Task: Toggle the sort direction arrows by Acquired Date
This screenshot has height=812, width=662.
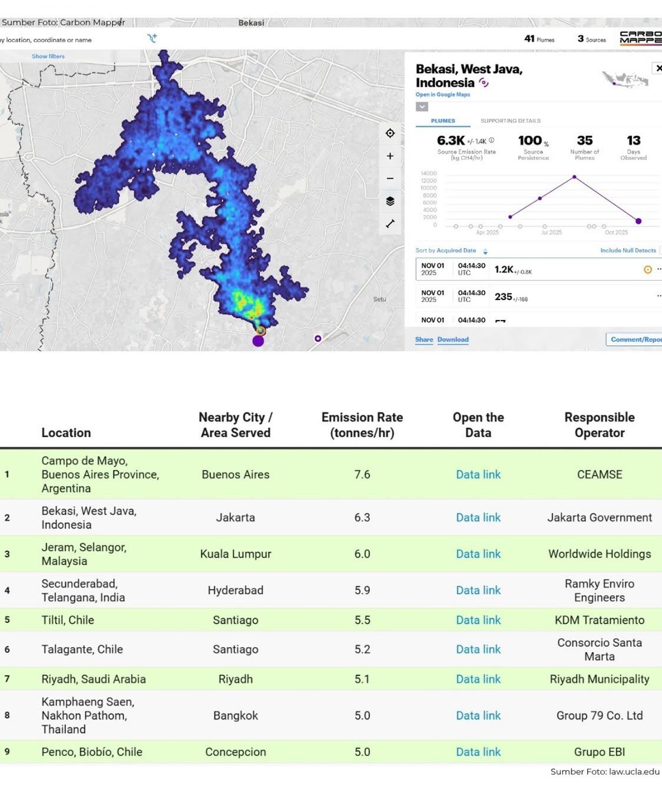Action: (x=485, y=251)
